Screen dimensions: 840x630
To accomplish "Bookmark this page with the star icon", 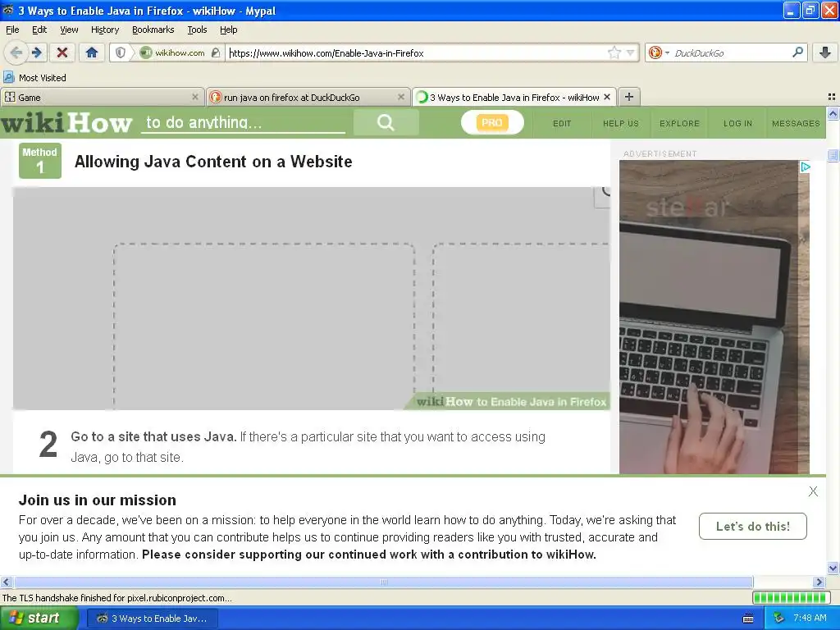I will pos(614,52).
